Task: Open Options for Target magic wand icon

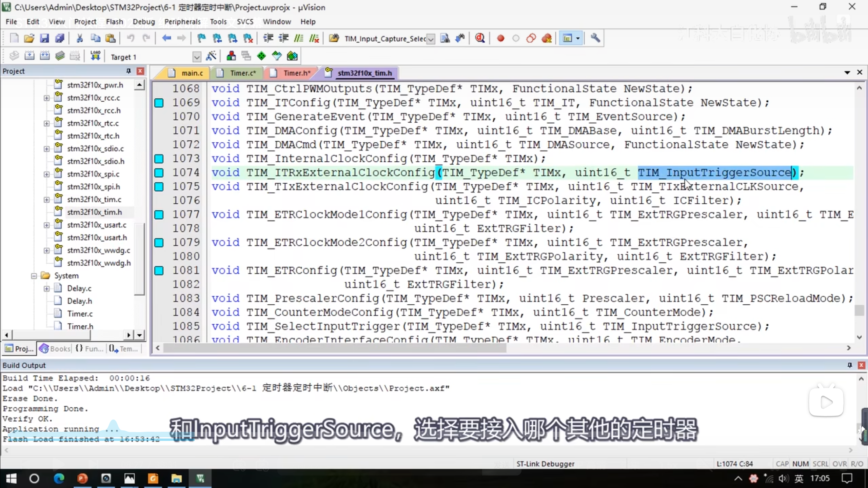Action: [211, 56]
